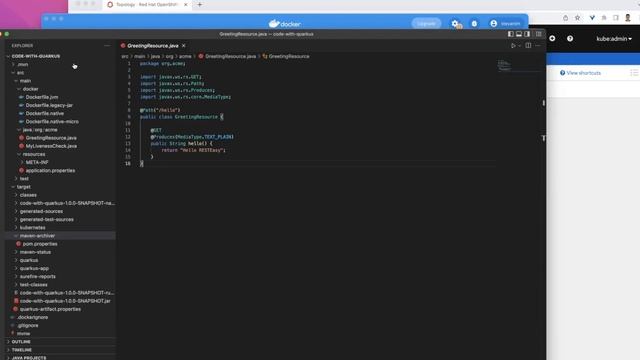
Task: Open application.properties file
Action: pyautogui.click(x=50, y=171)
